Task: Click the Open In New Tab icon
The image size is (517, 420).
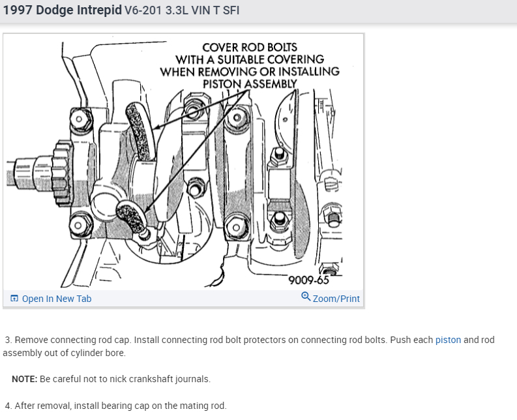Action: coord(14,299)
